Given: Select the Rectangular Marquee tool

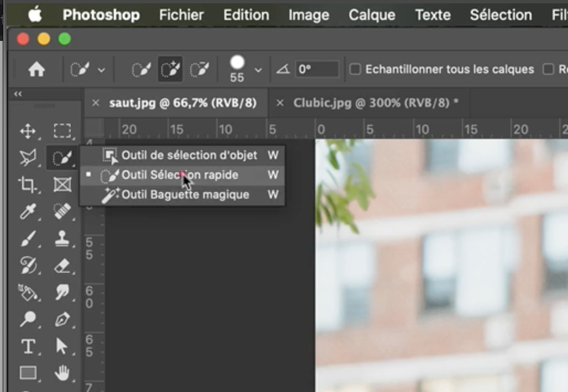Looking at the screenshot, I should point(62,131).
